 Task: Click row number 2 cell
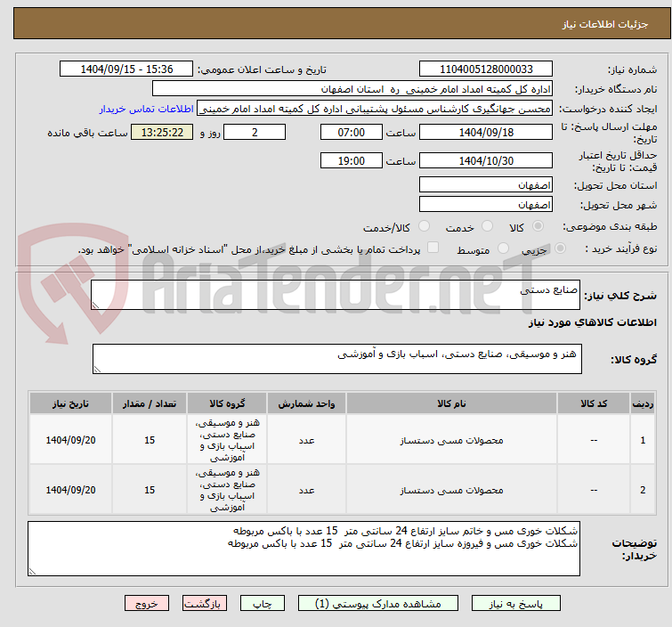[643, 490]
